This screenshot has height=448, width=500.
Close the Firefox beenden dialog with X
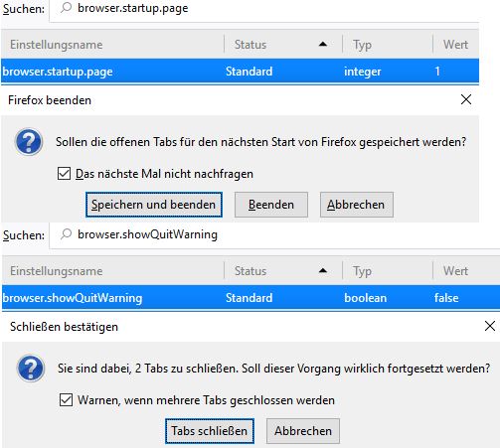[x=466, y=99]
